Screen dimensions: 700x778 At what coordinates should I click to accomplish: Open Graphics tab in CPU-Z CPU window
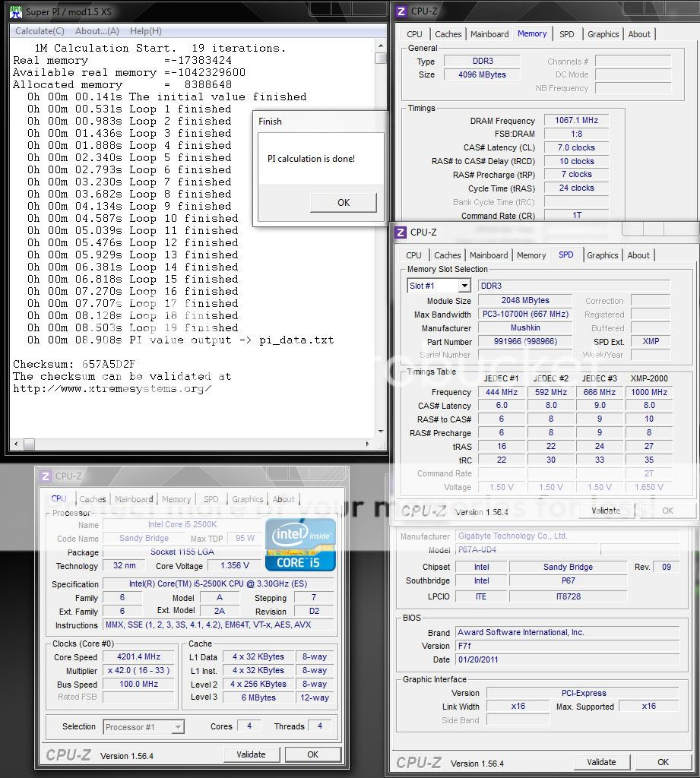[x=247, y=499]
